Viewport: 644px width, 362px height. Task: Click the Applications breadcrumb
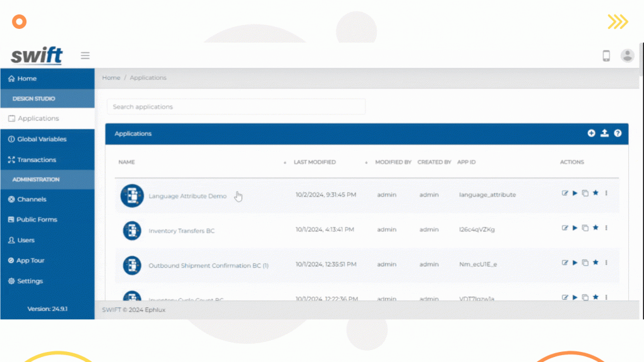148,77
